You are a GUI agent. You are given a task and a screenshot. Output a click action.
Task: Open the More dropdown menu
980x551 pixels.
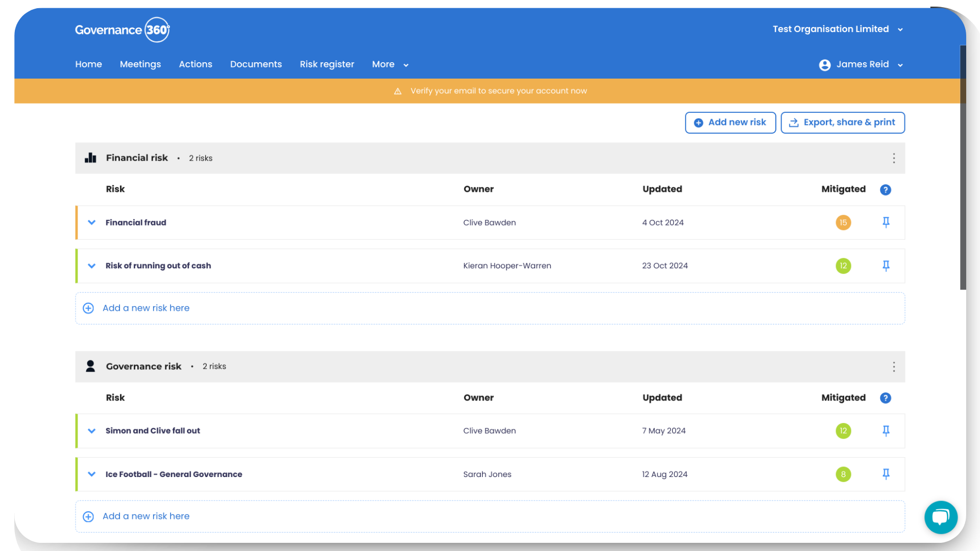click(390, 64)
